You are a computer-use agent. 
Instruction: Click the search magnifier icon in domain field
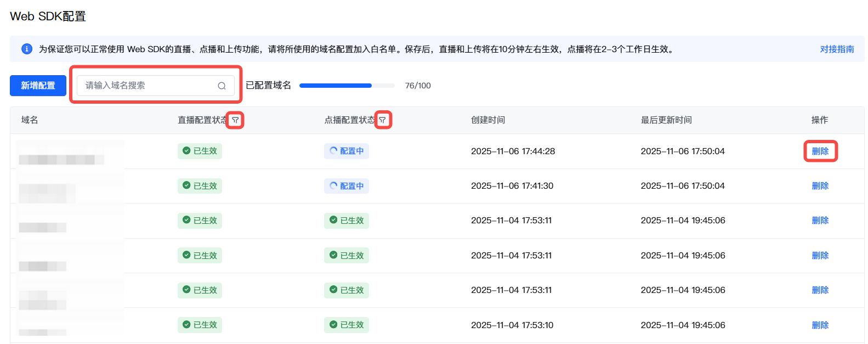222,86
